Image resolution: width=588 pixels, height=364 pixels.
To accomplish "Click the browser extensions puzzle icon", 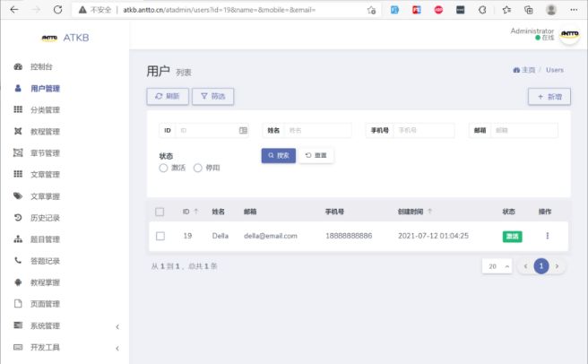I will [482, 10].
